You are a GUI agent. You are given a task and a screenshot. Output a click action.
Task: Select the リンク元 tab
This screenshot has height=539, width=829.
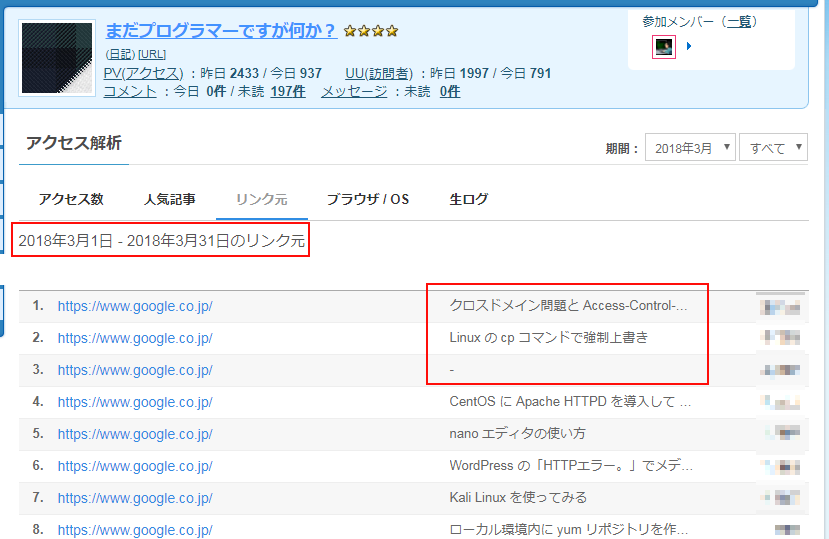pyautogui.click(x=262, y=199)
